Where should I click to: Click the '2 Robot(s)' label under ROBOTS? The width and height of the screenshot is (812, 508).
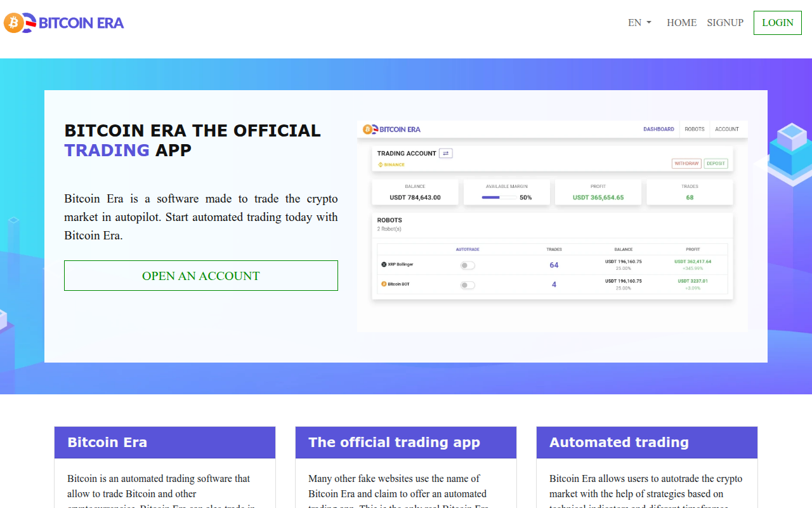pos(390,229)
